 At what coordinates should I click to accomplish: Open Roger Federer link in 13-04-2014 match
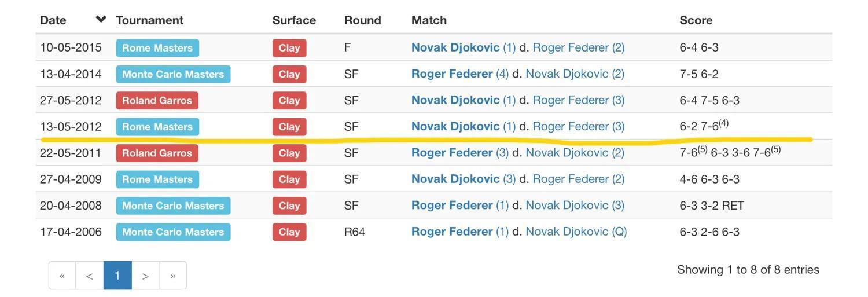click(452, 74)
